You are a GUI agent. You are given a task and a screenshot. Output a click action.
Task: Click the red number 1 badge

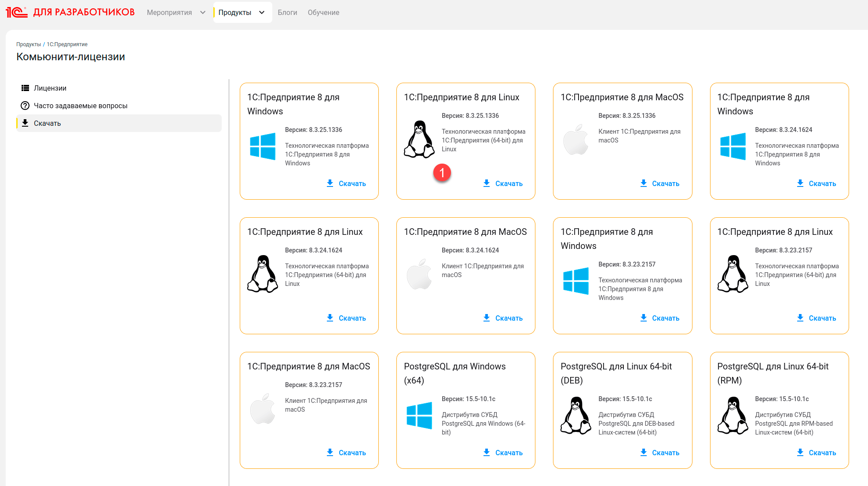tap(442, 173)
